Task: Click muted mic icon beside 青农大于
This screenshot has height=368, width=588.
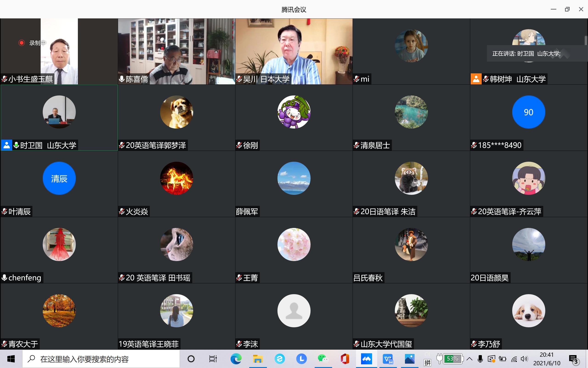Action: click(x=4, y=344)
